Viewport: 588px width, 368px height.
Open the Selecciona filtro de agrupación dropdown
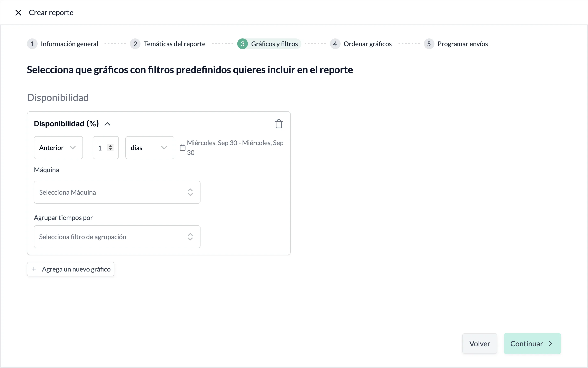pos(117,237)
